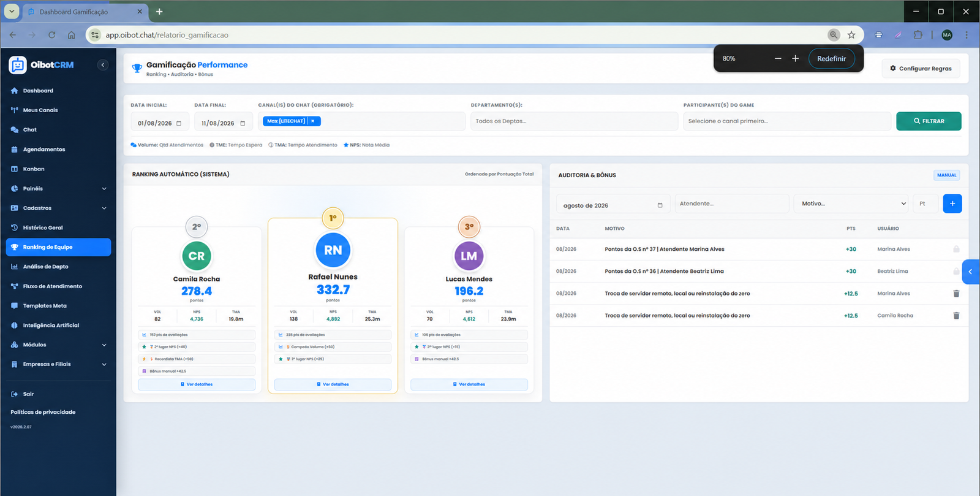Screen dimensions: 980x496
Task: Click the Pt points input field
Action: point(925,204)
